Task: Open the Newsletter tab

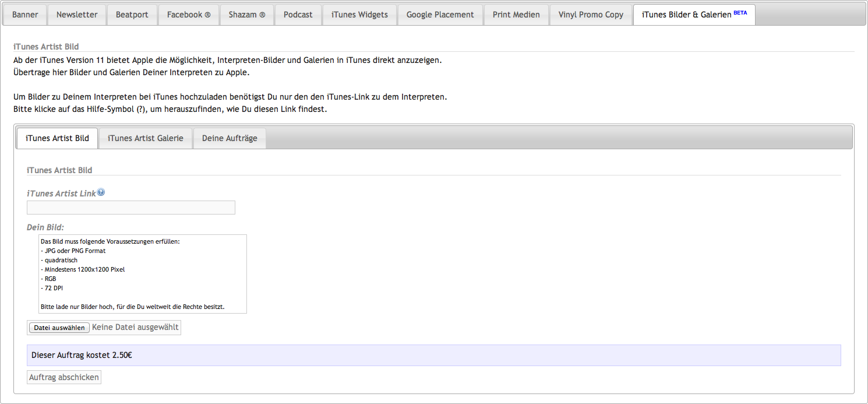Action: [x=77, y=15]
